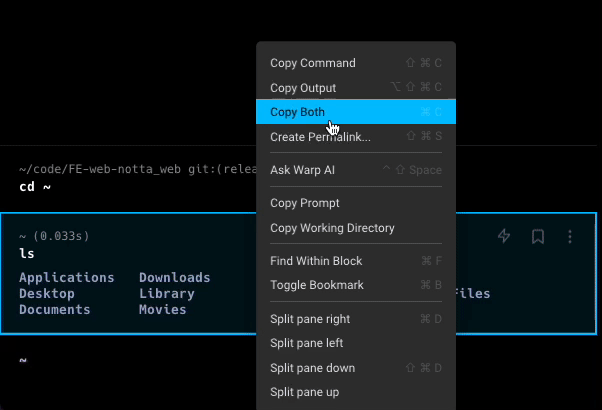Open Find Within Block

coord(316,261)
